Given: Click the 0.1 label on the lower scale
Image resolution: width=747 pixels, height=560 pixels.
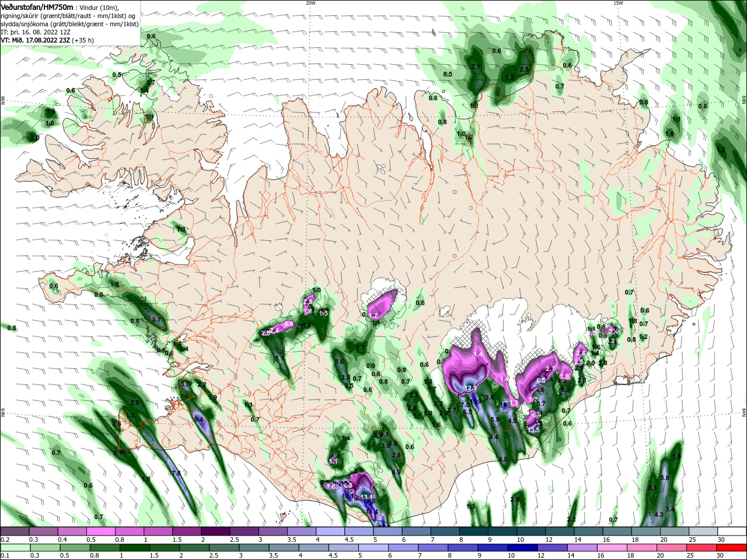Looking at the screenshot, I should [x=5, y=555].
